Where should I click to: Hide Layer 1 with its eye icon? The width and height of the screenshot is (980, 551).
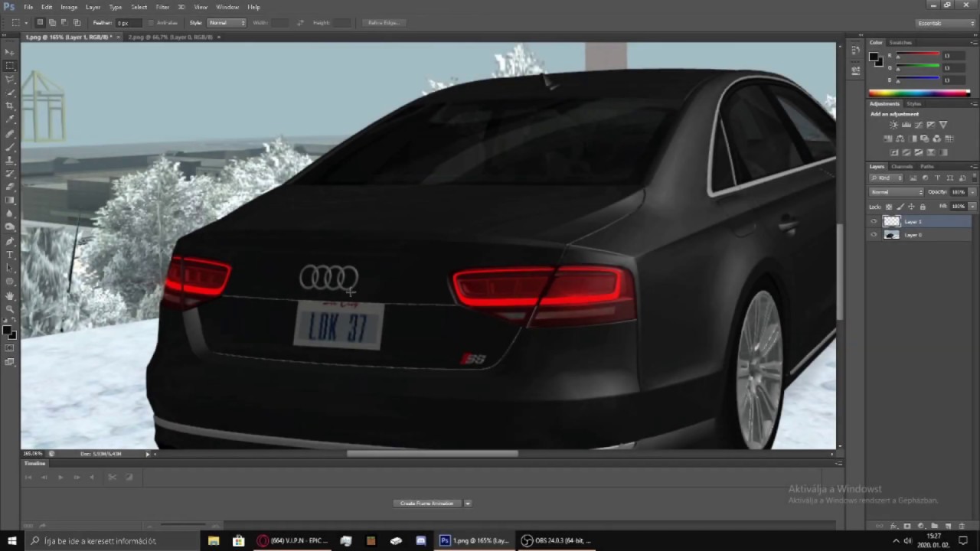click(874, 221)
